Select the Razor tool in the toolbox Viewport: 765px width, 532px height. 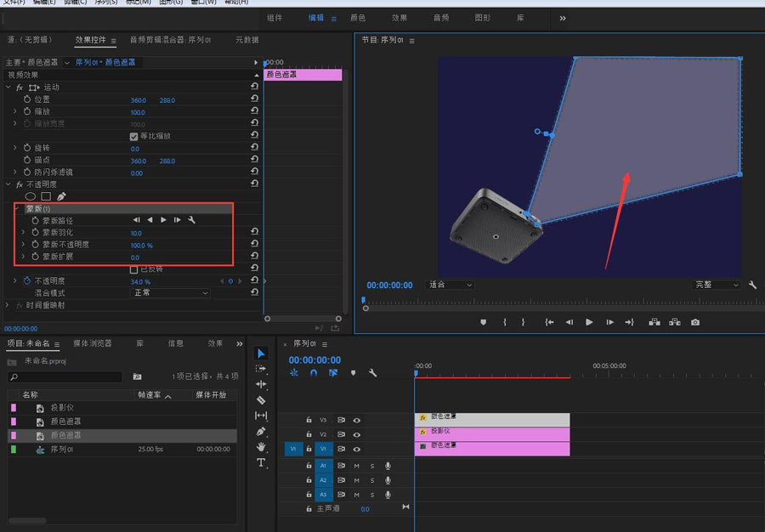point(261,399)
